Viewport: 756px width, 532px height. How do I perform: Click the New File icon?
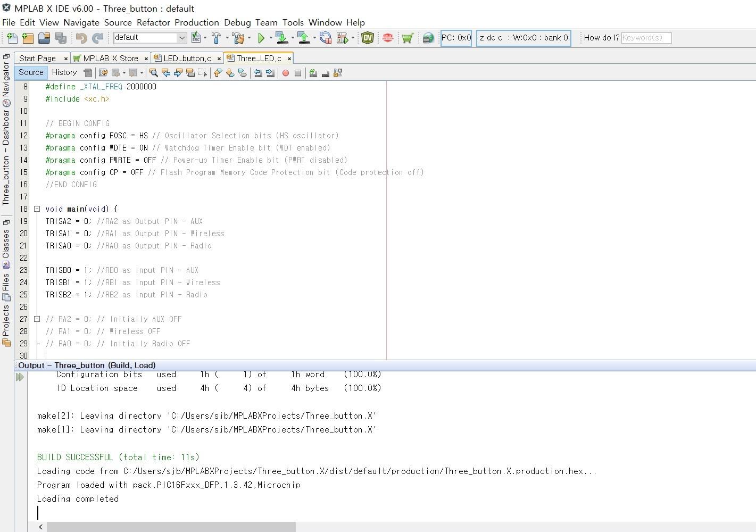(12, 38)
